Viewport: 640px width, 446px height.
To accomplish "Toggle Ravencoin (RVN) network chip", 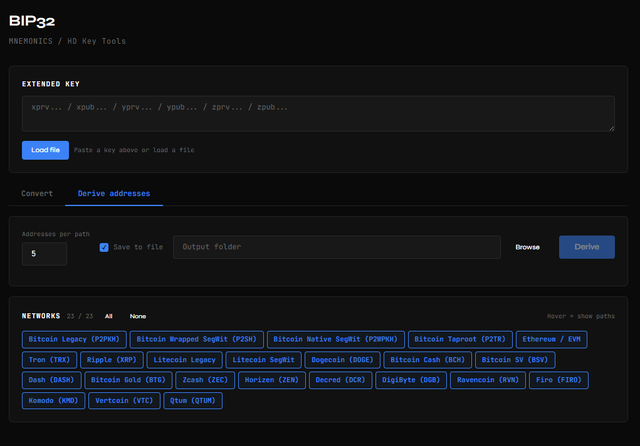I will (488, 380).
